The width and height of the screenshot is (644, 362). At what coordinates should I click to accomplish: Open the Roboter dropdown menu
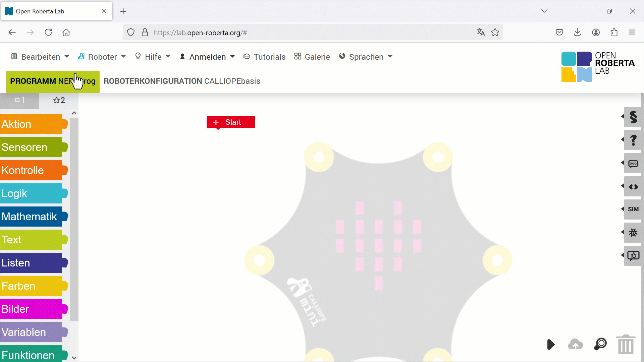(x=102, y=57)
